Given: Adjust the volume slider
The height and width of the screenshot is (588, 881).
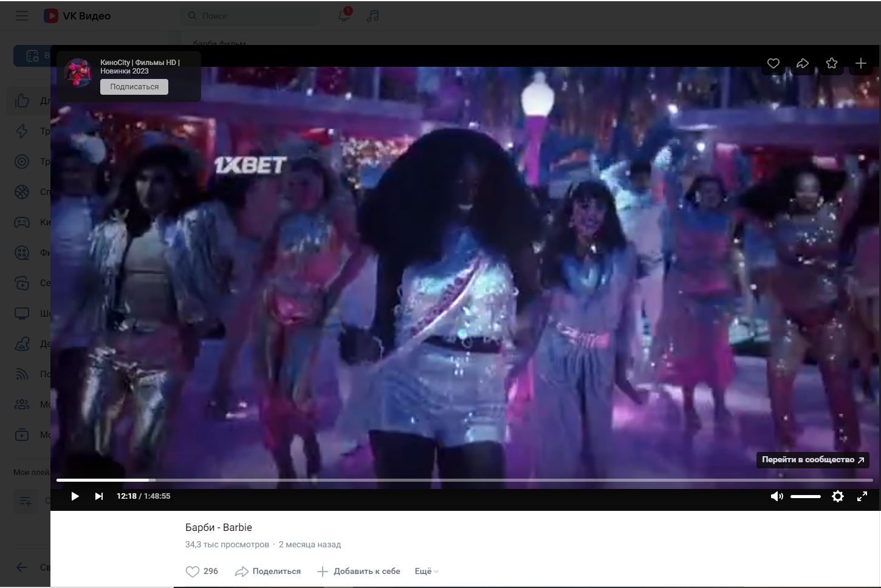Looking at the screenshot, I should tap(806, 496).
